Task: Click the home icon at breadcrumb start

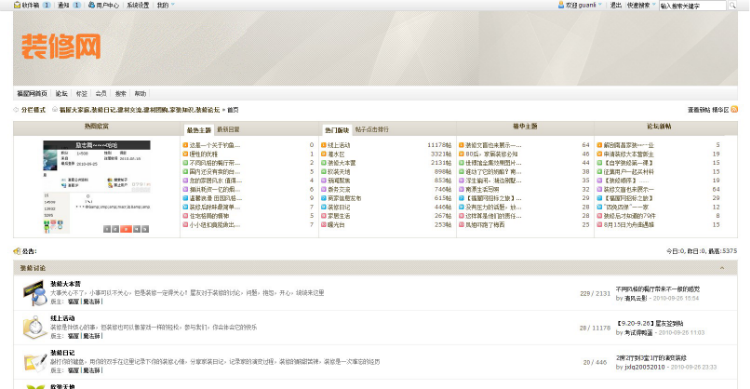Action: 55,110
